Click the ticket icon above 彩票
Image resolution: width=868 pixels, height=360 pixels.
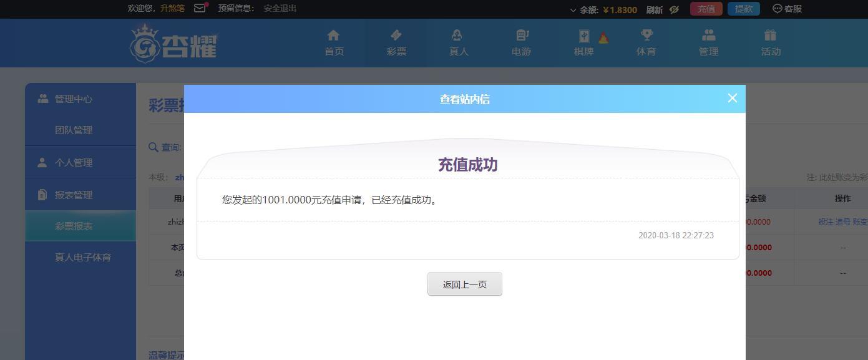(396, 35)
